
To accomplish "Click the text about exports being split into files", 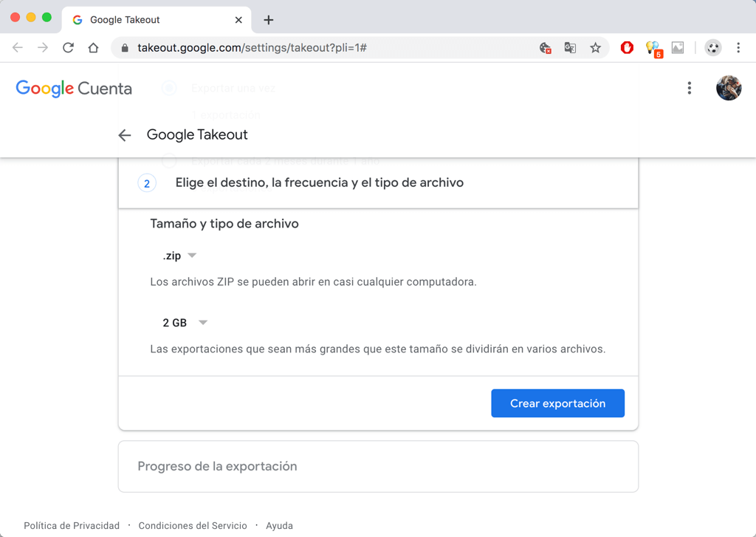I will 377,349.
